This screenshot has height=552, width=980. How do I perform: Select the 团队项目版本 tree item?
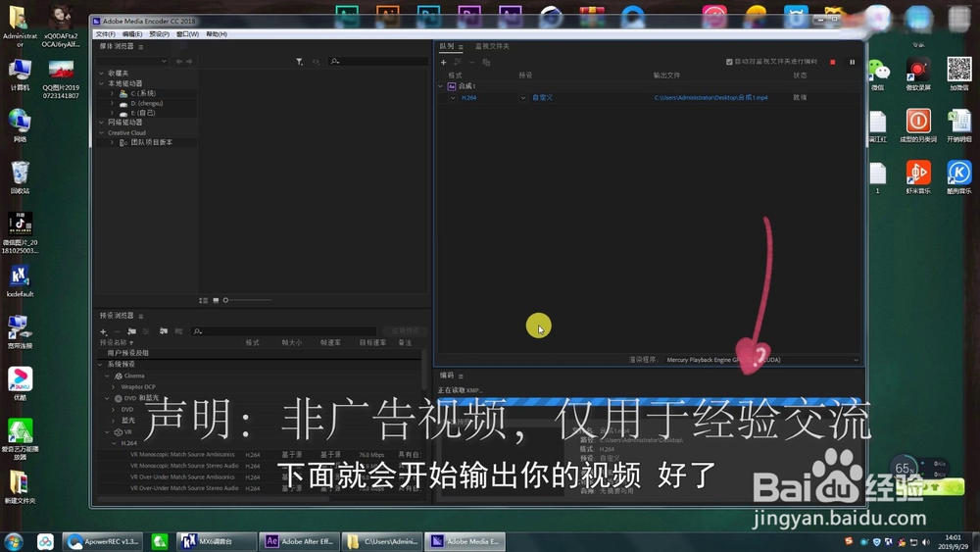point(151,142)
